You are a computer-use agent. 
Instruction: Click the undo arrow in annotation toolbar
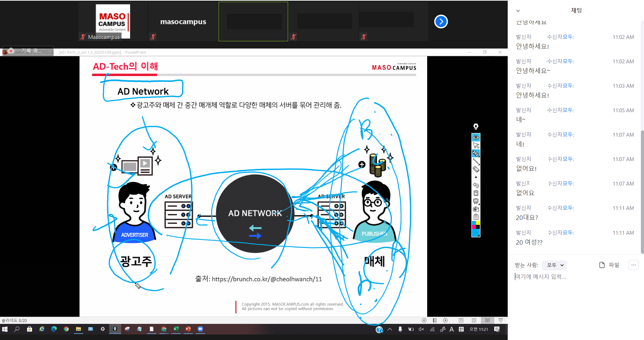476,185
